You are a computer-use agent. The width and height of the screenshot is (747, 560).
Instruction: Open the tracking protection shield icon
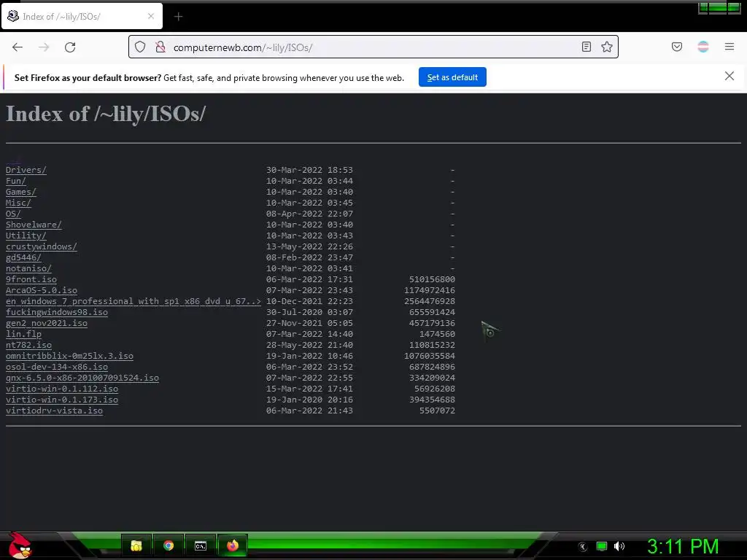coord(140,47)
